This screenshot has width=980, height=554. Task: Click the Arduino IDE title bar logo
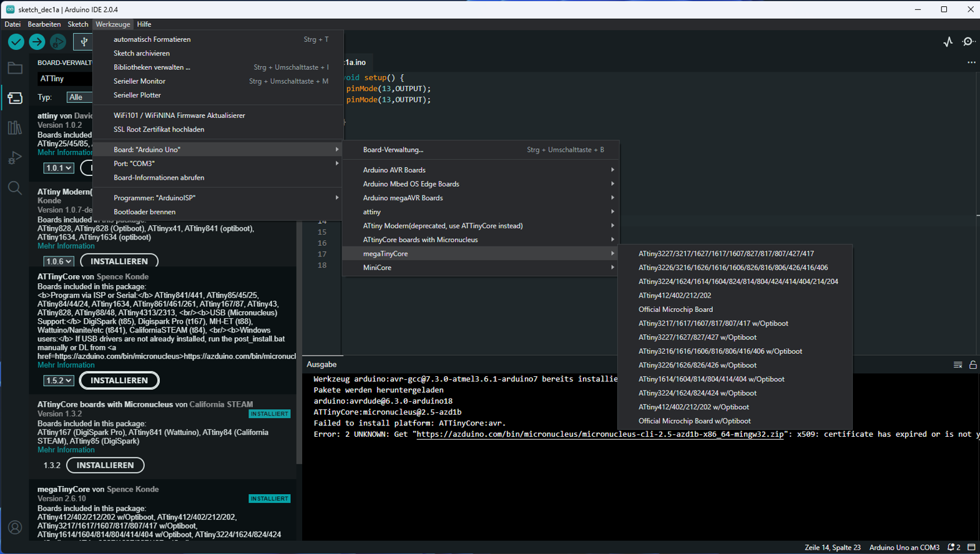click(x=10, y=9)
